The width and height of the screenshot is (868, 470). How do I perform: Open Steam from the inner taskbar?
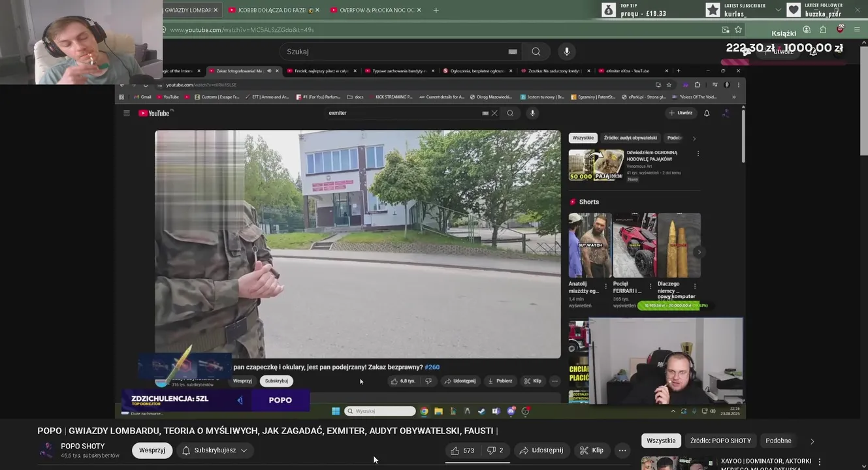[481, 411]
